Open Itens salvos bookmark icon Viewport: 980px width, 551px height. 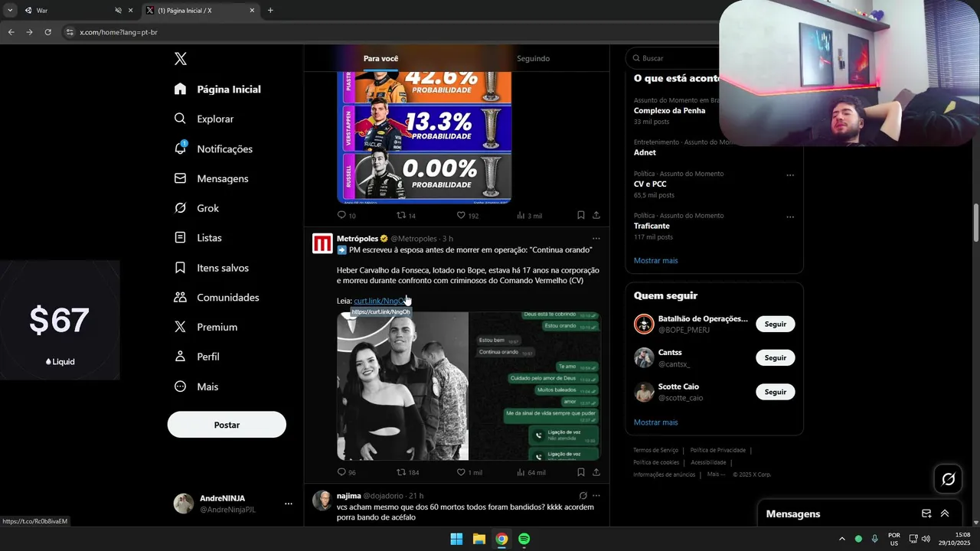[x=181, y=268]
